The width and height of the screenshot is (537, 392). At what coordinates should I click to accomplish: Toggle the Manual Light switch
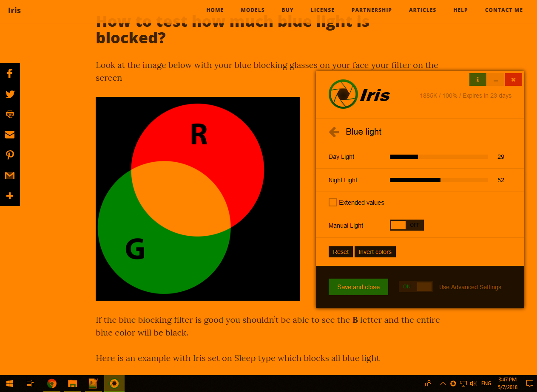click(407, 225)
